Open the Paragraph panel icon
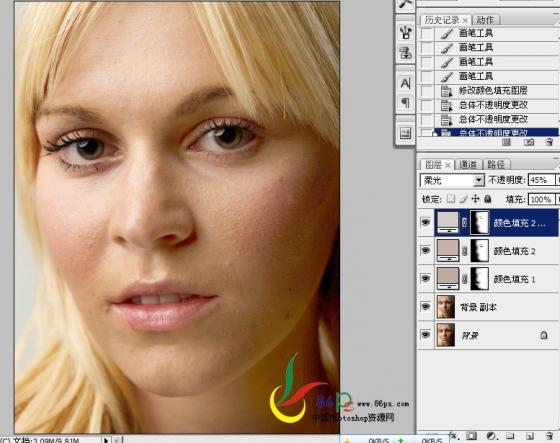This screenshot has height=443, width=560. pyautogui.click(x=406, y=103)
